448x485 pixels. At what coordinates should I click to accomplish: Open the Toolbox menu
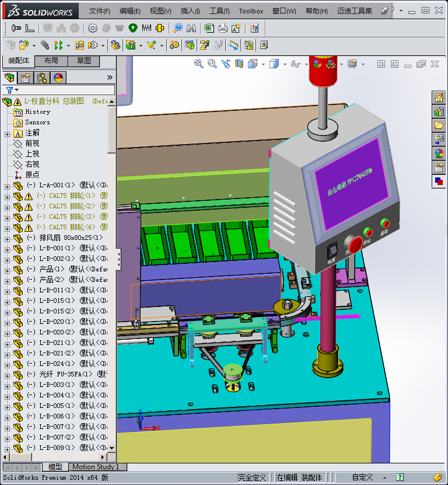pos(251,11)
